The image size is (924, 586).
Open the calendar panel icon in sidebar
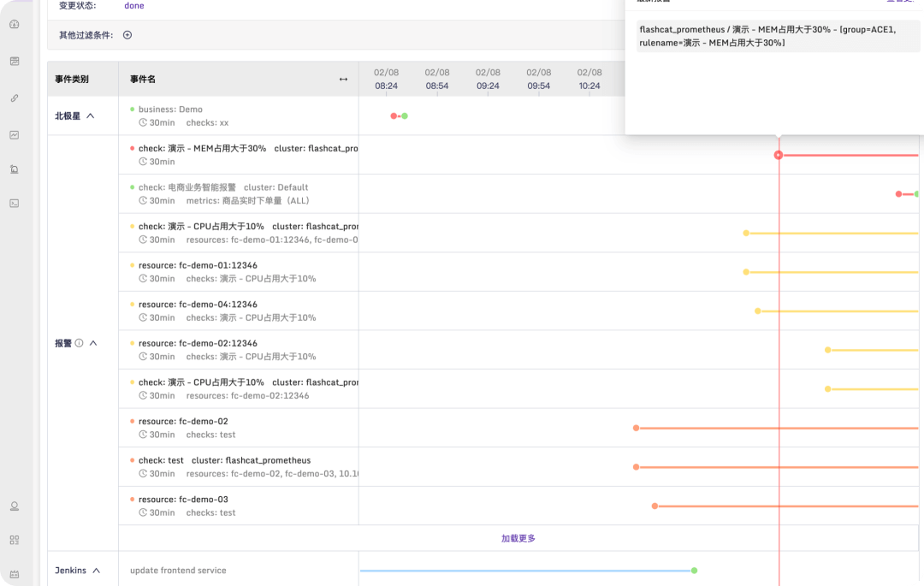pyautogui.click(x=15, y=62)
